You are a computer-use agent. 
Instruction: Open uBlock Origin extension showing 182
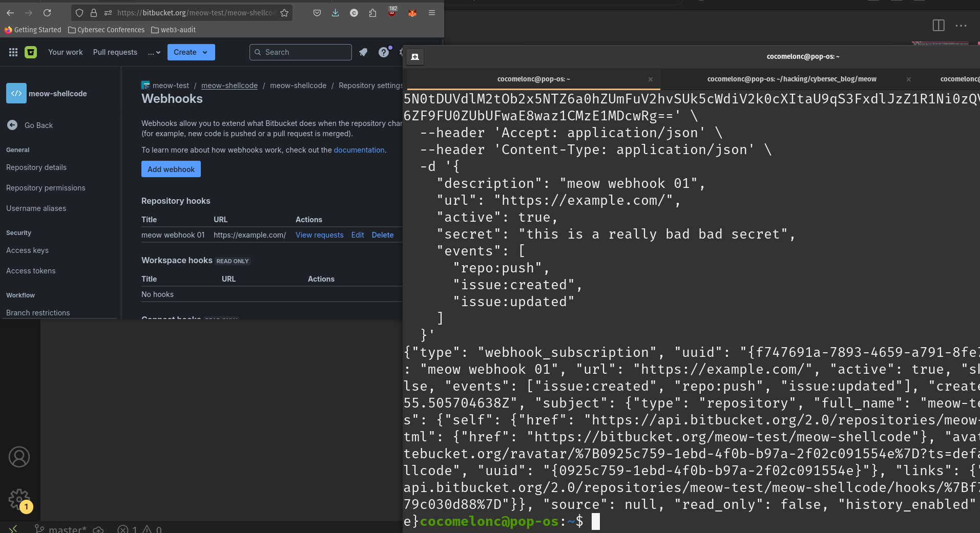[392, 12]
